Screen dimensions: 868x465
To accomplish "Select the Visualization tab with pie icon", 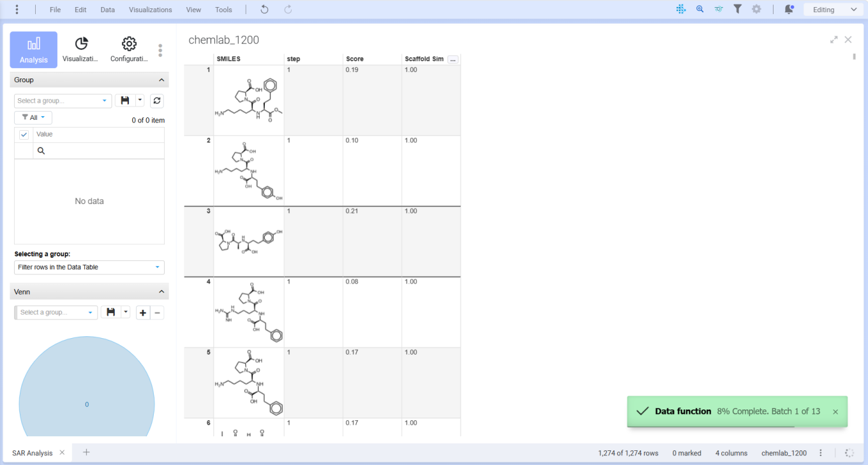I will [81, 50].
